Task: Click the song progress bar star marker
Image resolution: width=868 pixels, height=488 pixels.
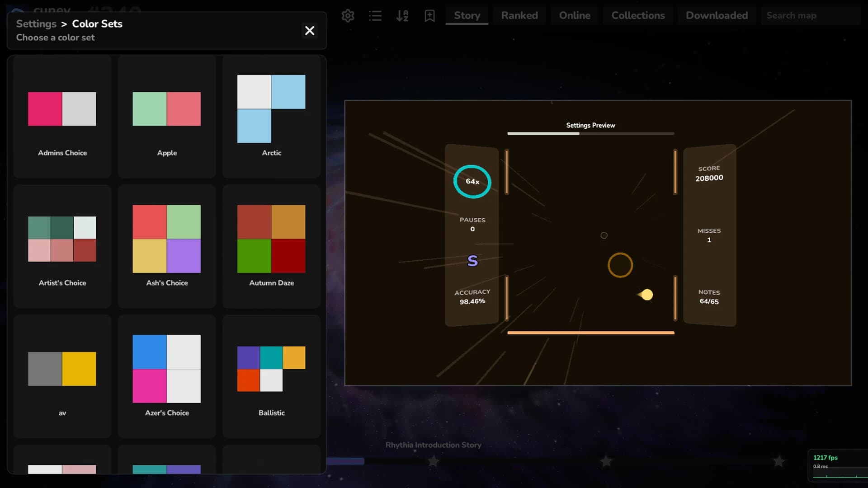Action: tap(433, 461)
